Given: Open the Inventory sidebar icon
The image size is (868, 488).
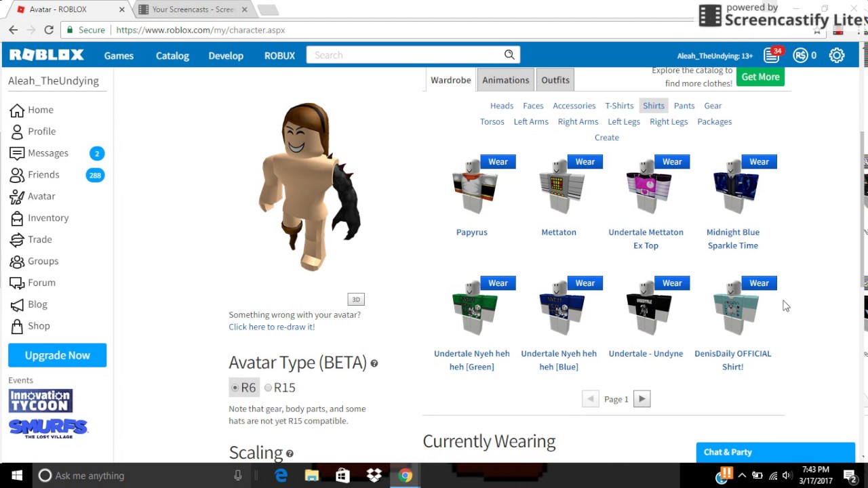Looking at the screenshot, I should click(17, 218).
